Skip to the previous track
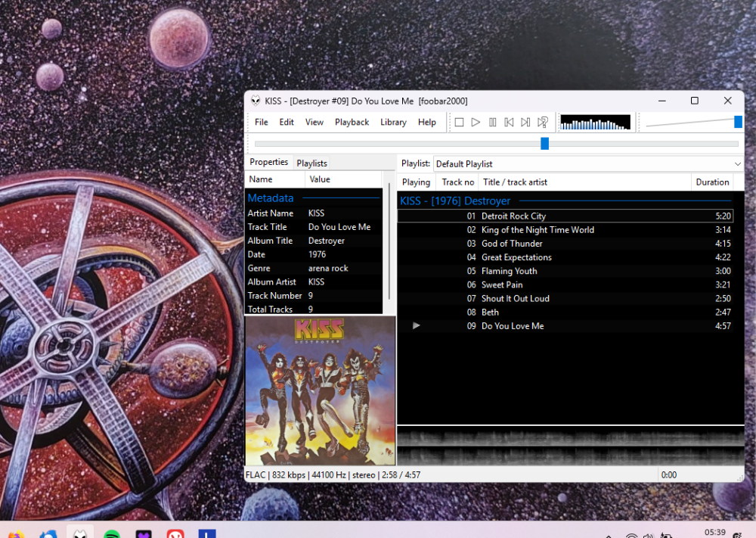 pos(509,122)
